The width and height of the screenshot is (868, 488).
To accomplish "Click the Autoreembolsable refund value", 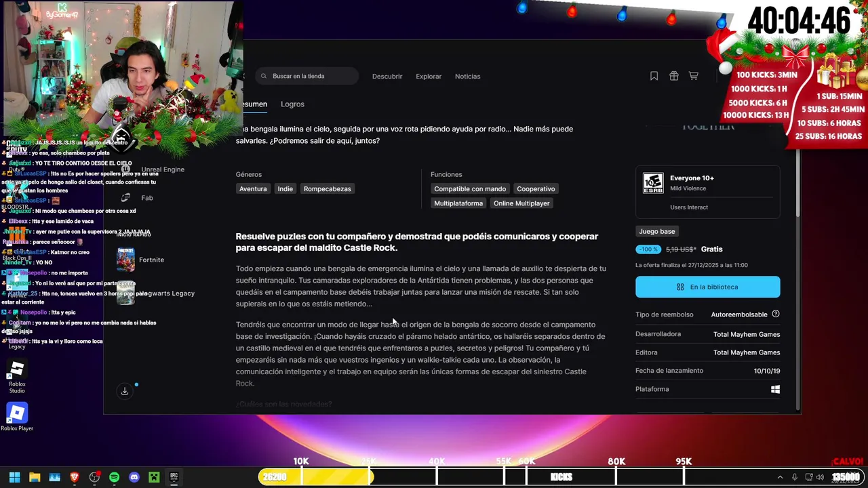I will point(739,314).
